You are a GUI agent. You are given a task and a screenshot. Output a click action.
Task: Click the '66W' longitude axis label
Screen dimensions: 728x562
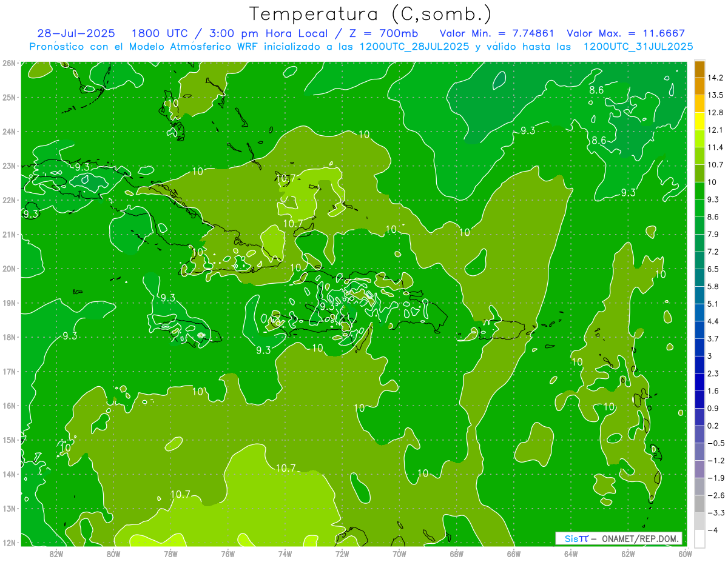[514, 554]
